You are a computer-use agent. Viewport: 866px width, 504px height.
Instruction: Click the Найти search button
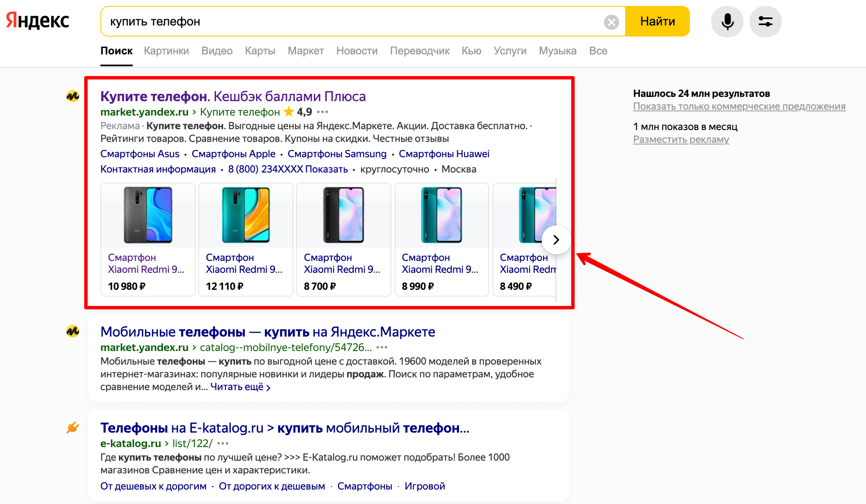(658, 21)
